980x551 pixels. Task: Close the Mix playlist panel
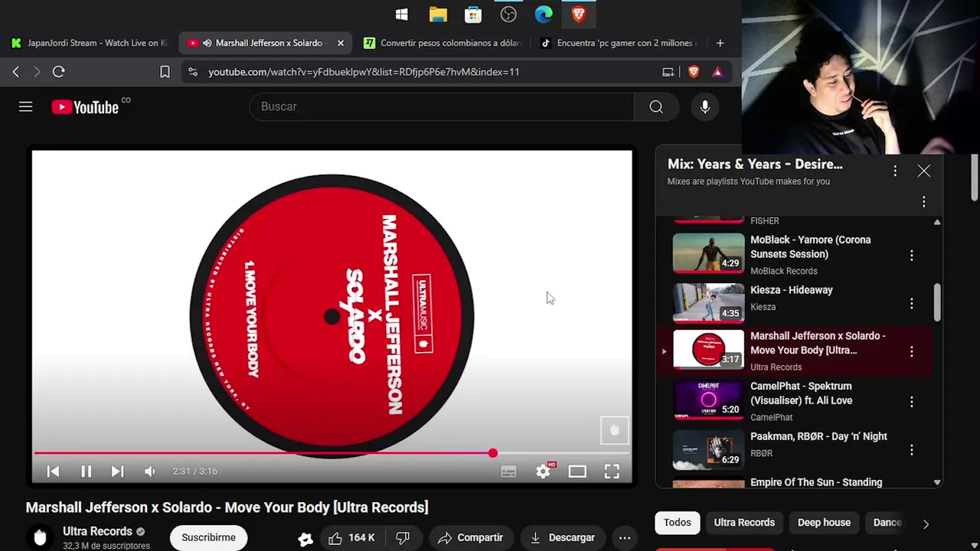924,171
